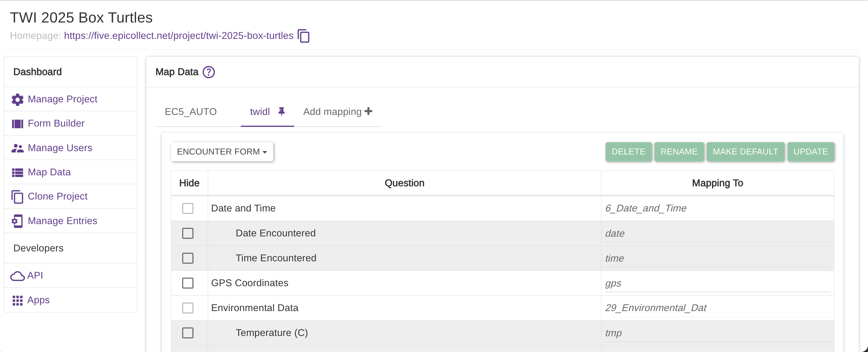Toggle hide checkbox for Temperature (C)
Viewport: 868px width, 352px height.
click(188, 333)
